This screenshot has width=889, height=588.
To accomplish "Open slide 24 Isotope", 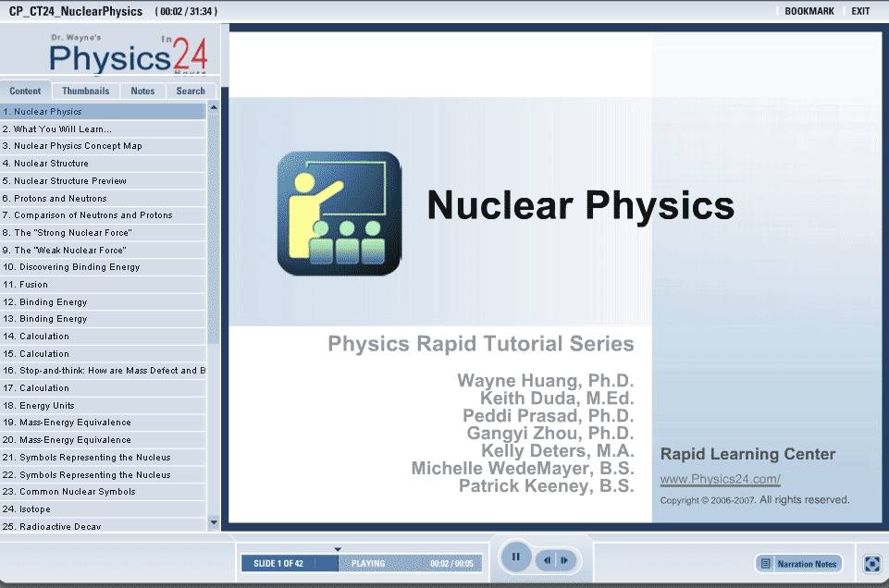I will click(35, 509).
